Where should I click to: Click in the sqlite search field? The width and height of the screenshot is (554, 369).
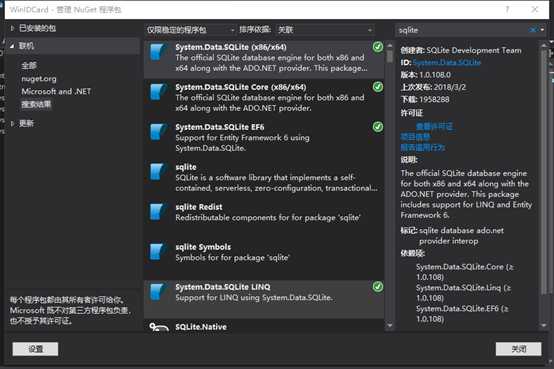click(462, 30)
